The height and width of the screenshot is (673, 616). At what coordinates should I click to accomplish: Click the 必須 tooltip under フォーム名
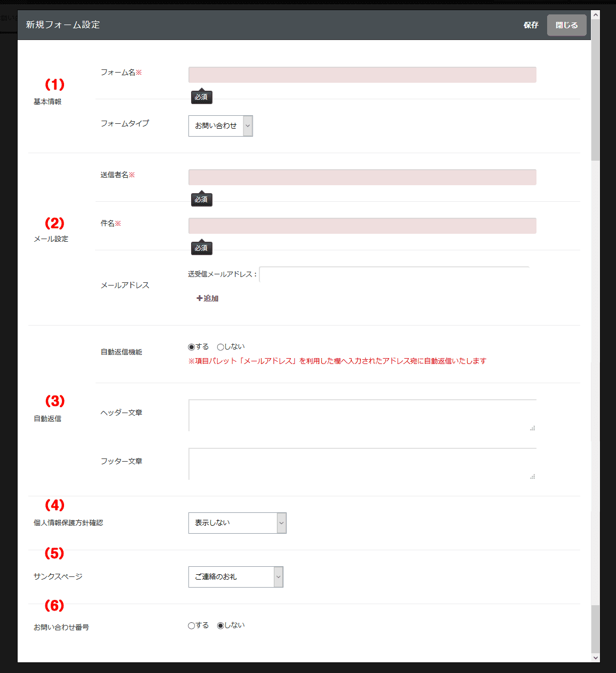tap(202, 97)
